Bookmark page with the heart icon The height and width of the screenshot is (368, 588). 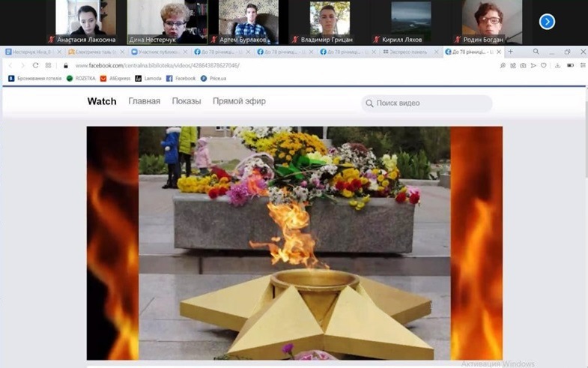(543, 65)
